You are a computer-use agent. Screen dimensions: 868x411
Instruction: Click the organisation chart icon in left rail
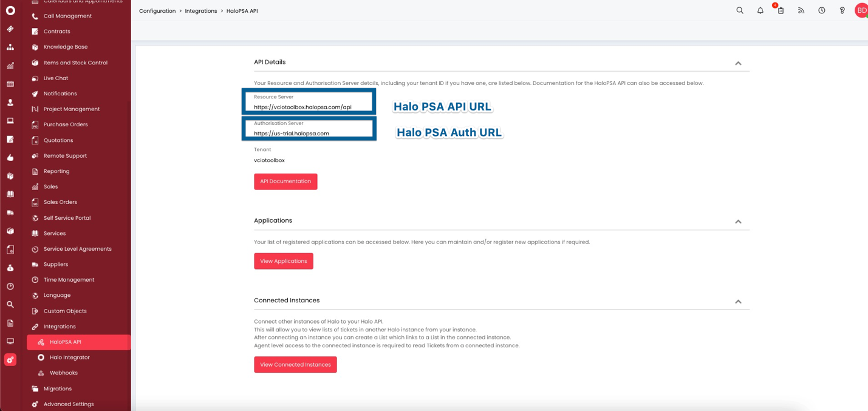click(x=10, y=47)
